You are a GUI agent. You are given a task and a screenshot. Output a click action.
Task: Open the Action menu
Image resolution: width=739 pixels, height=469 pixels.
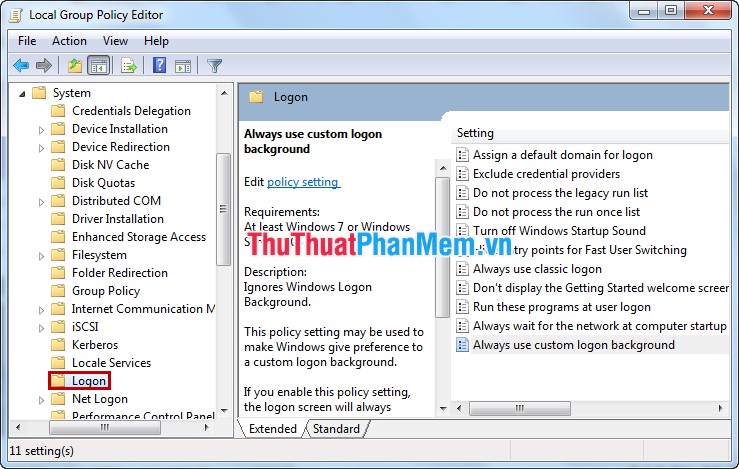(69, 41)
